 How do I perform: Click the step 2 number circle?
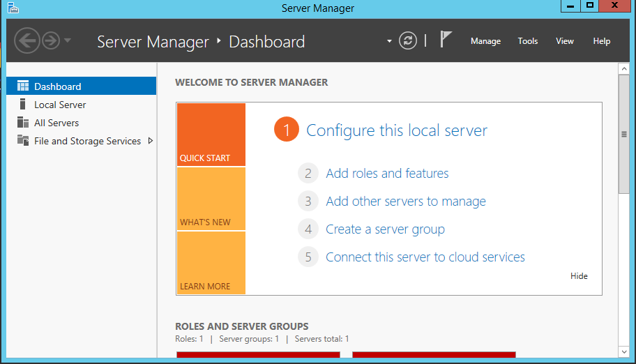(308, 173)
